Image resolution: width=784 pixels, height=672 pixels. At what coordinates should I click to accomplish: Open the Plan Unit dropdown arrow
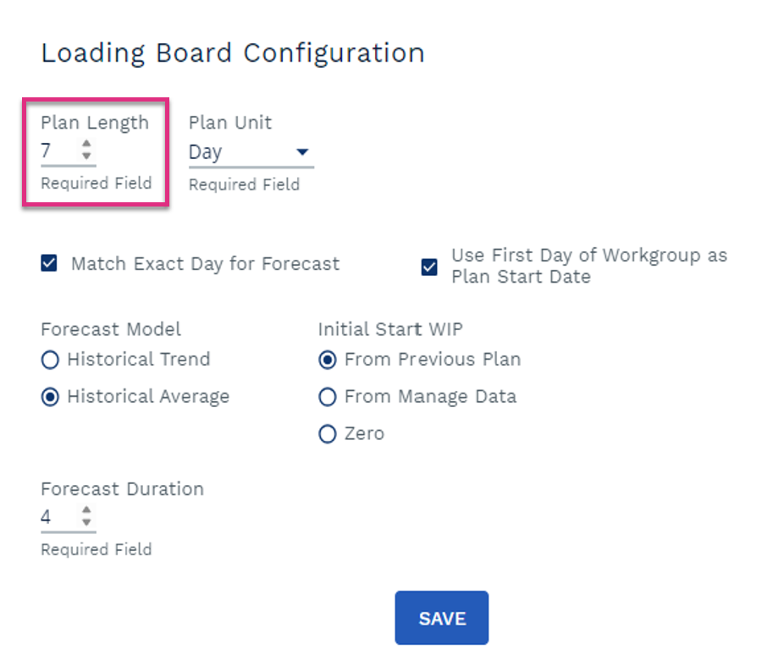pyautogui.click(x=302, y=151)
